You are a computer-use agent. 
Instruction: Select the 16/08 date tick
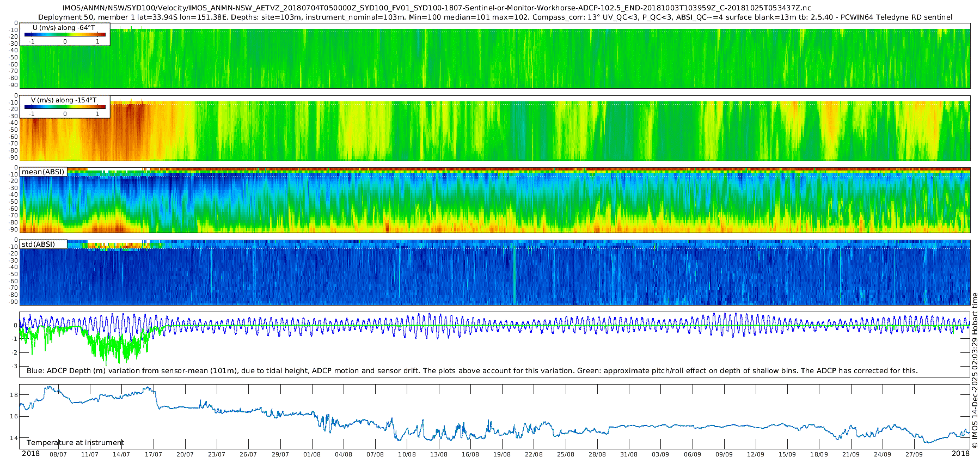point(470,455)
